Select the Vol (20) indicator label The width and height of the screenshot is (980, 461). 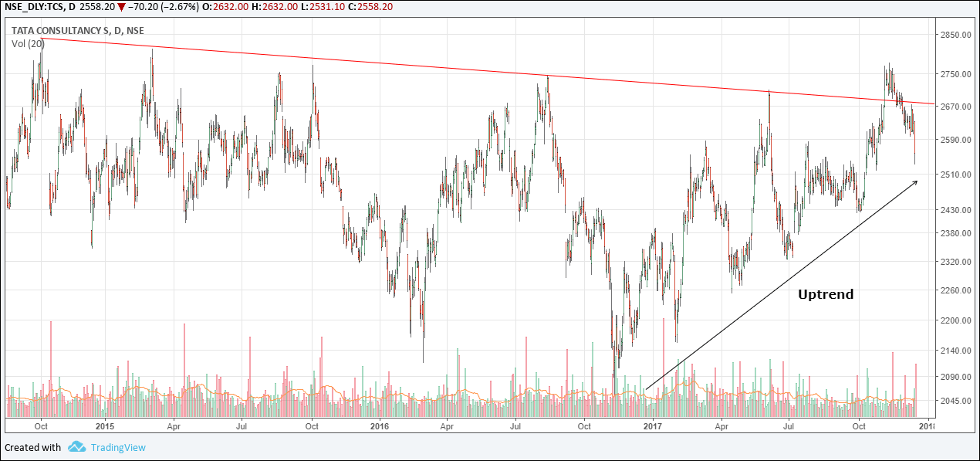[28, 44]
